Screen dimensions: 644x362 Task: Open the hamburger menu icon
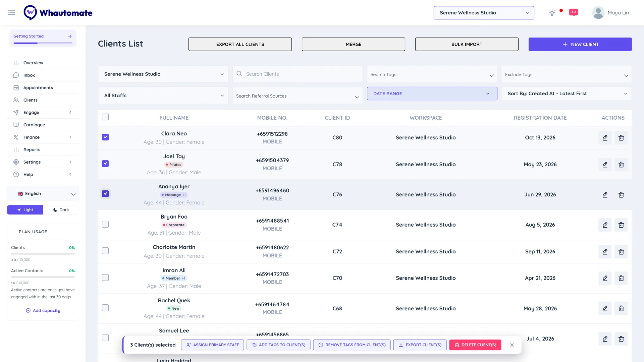click(11, 13)
